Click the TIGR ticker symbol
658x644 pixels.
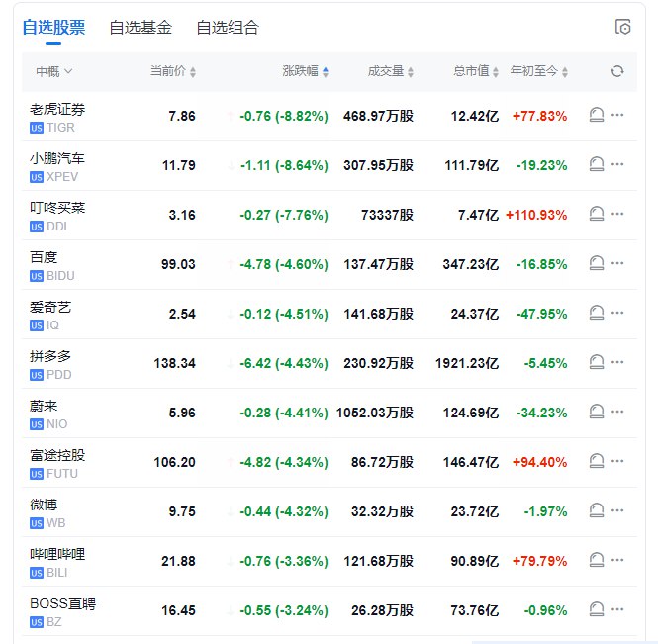pyautogui.click(x=60, y=128)
